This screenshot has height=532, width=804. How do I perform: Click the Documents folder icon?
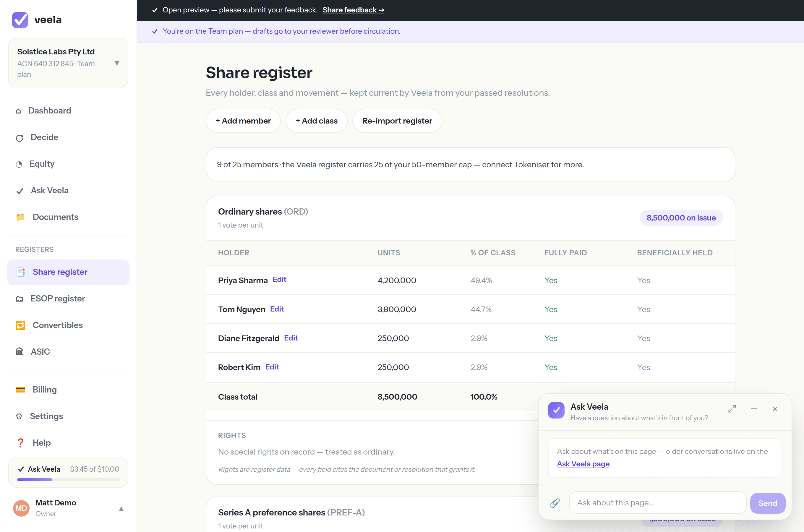pos(20,217)
